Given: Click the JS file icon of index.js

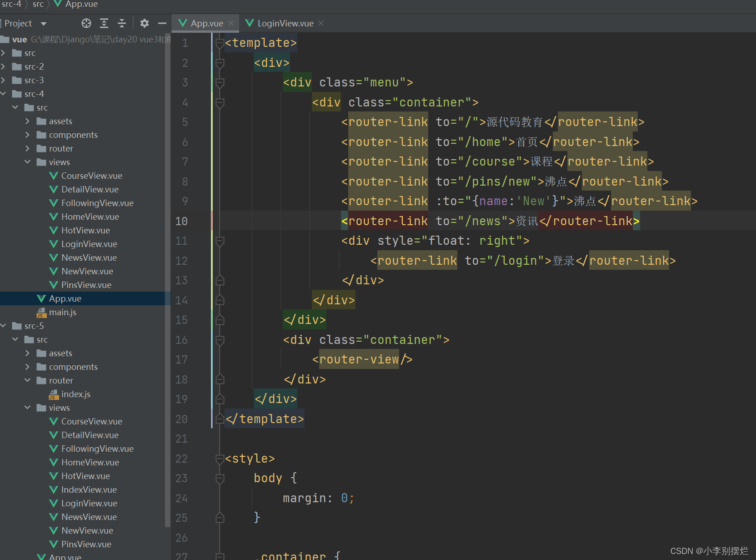Looking at the screenshot, I should click(x=54, y=394).
